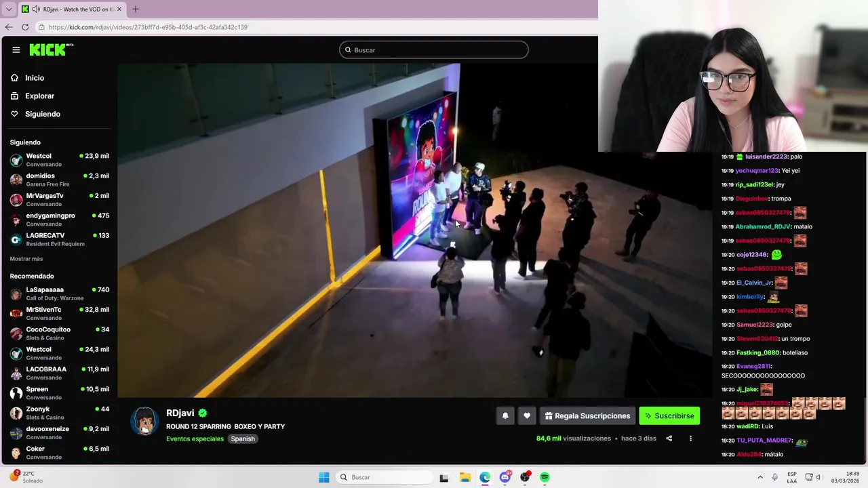Open Westcol channel in Siguiendo list
The width and height of the screenshot is (868, 488).
point(60,160)
